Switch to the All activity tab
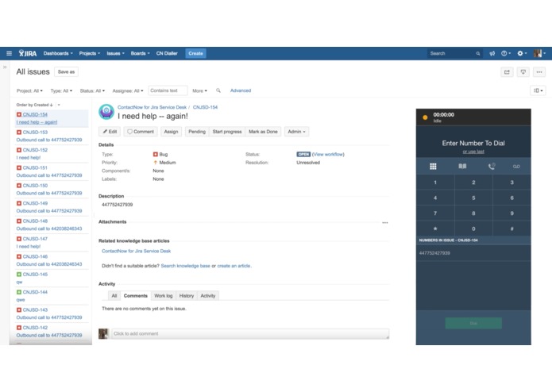552x392 pixels. 114,296
